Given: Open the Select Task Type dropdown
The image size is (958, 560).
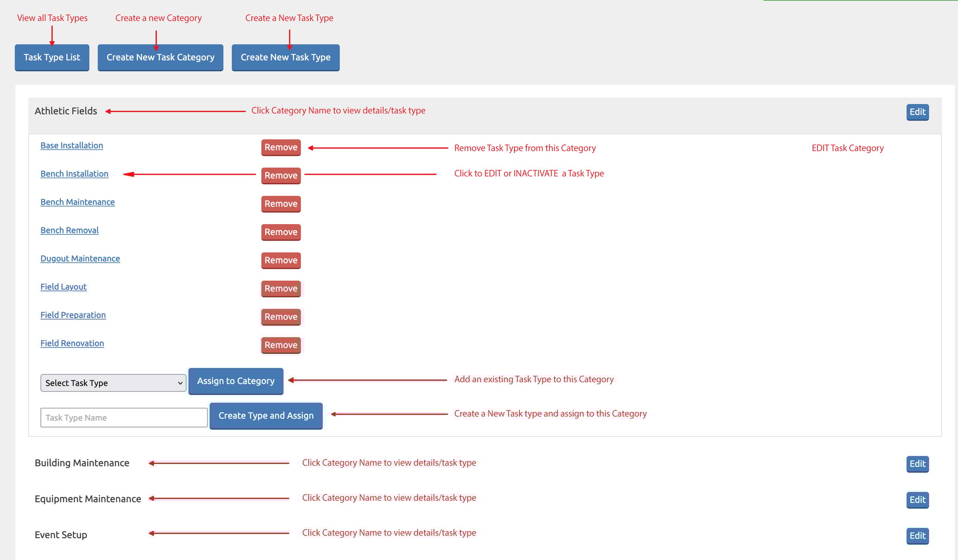Looking at the screenshot, I should (113, 383).
